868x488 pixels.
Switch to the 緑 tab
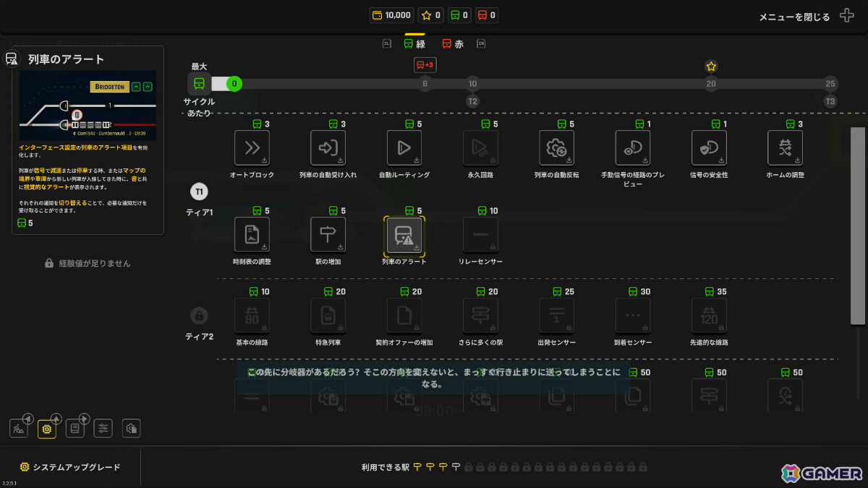tap(414, 43)
